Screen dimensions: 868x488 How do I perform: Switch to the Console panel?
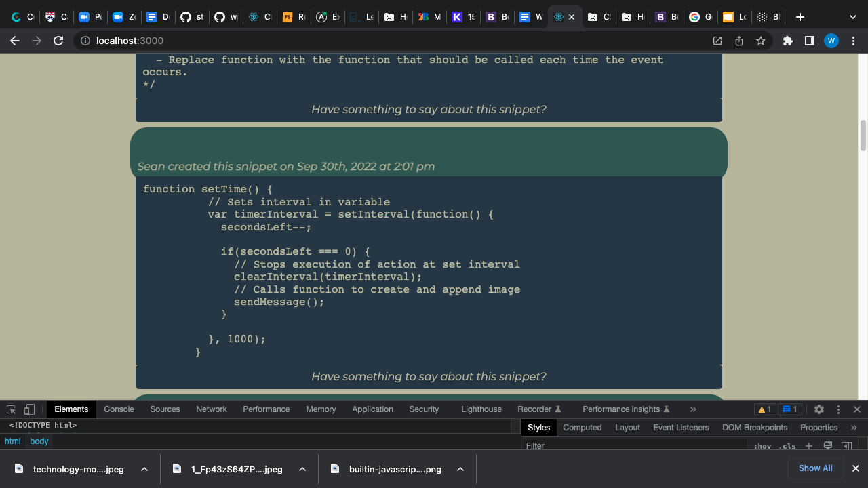(119, 409)
